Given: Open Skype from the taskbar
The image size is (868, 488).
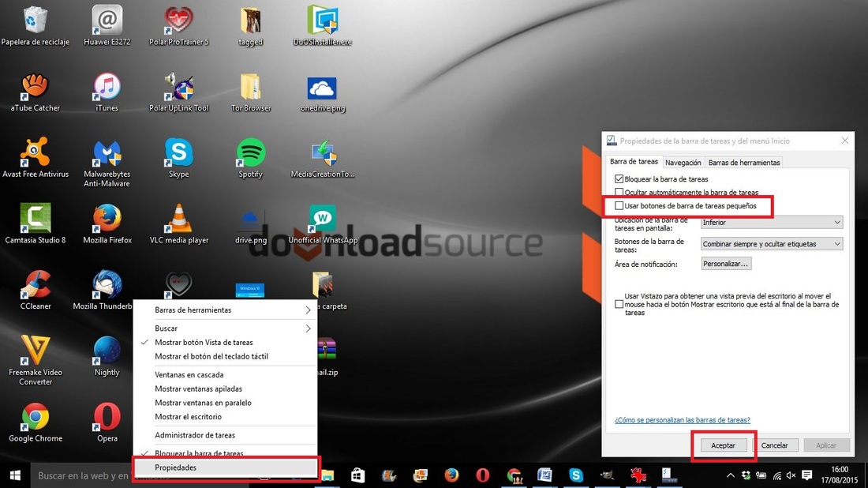Looking at the screenshot, I should pyautogui.click(x=576, y=475).
